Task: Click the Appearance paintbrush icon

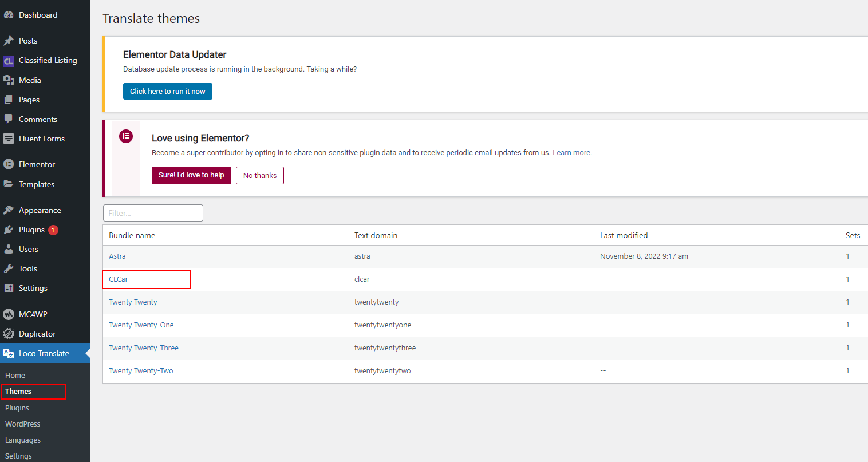Action: point(9,210)
